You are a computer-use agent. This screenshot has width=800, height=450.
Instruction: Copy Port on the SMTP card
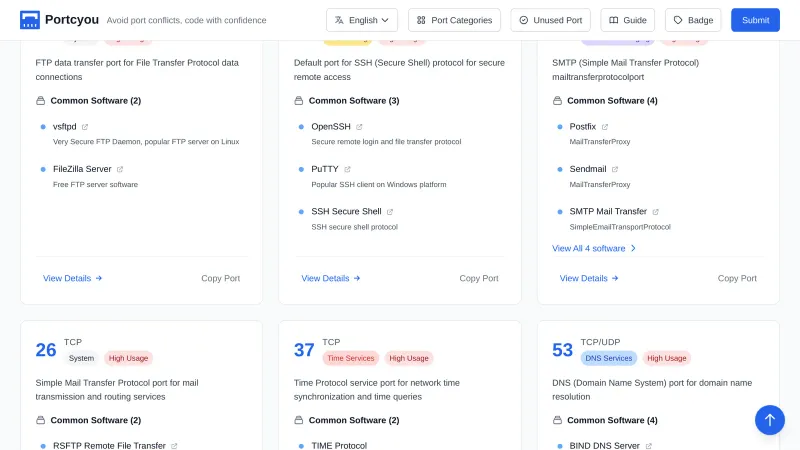737,278
